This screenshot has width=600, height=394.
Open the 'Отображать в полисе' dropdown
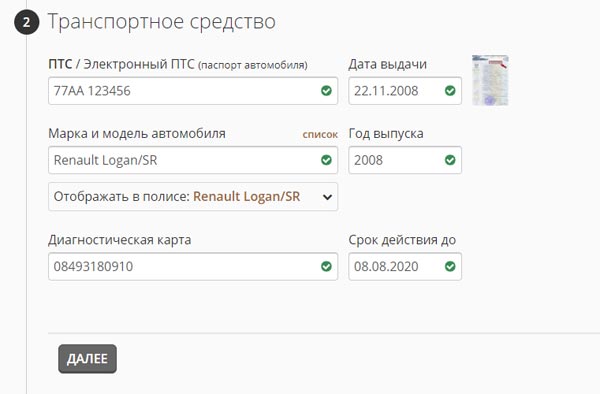tap(193, 197)
